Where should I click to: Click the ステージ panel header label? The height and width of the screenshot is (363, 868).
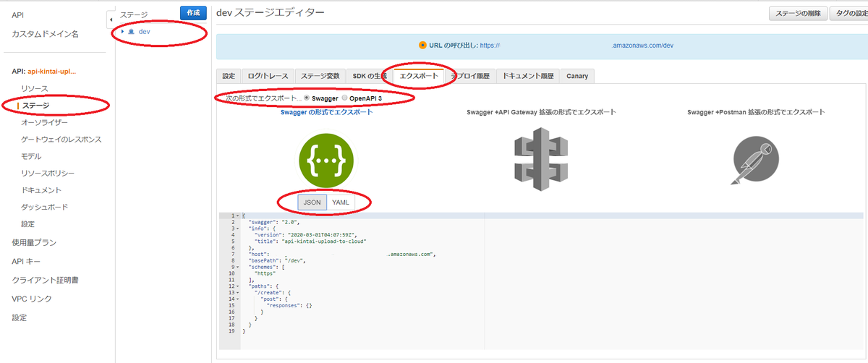134,14
